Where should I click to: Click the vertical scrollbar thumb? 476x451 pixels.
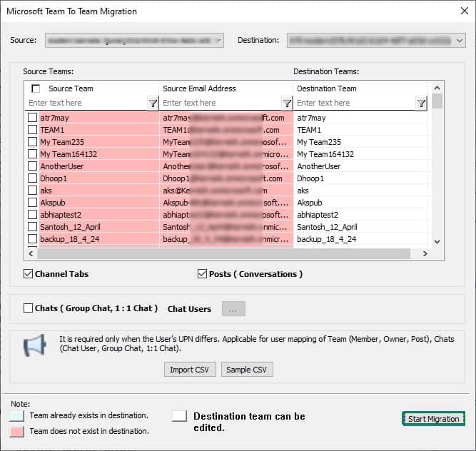(437, 101)
